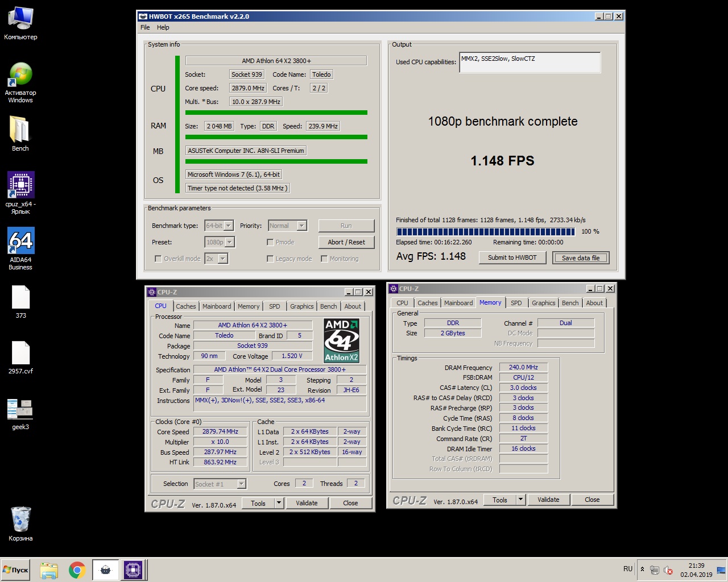
Task: Expand Tools arrow in right CPU-Z
Action: [520, 500]
